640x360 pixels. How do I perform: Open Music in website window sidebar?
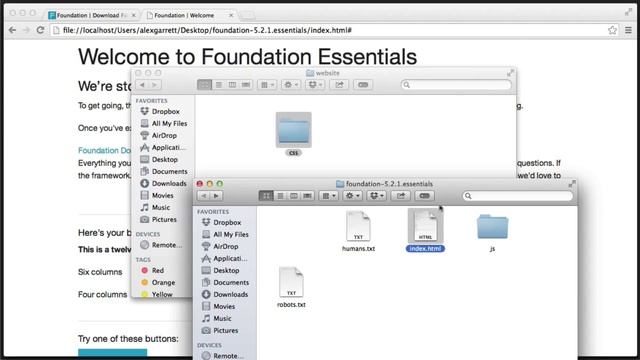pos(155,207)
